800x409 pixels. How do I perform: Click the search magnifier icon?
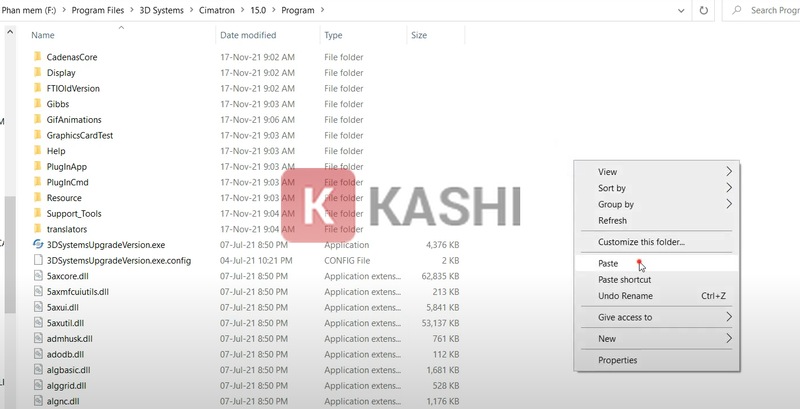coord(737,10)
